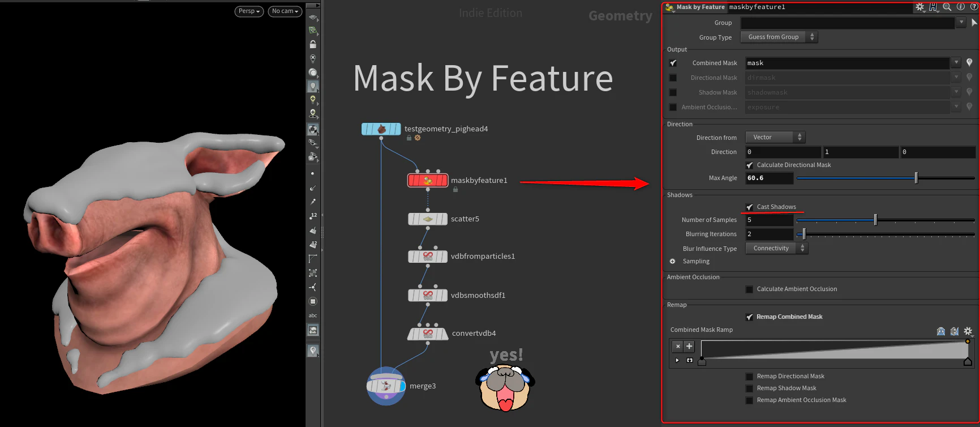Viewport: 980px width, 427px height.
Task: Select the convertvdb4 node
Action: click(428, 334)
